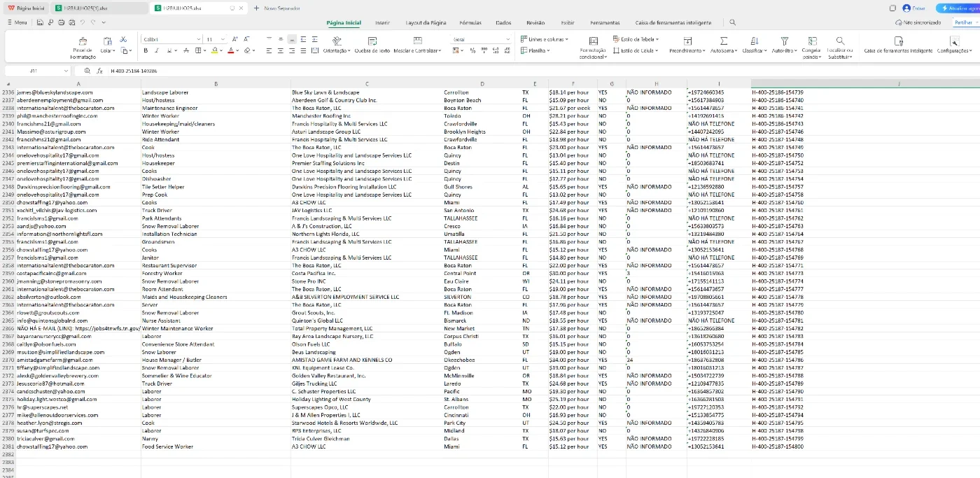This screenshot has height=478, width=980.
Task: Open Localizar ou Substituir magnifier
Action: tap(840, 41)
